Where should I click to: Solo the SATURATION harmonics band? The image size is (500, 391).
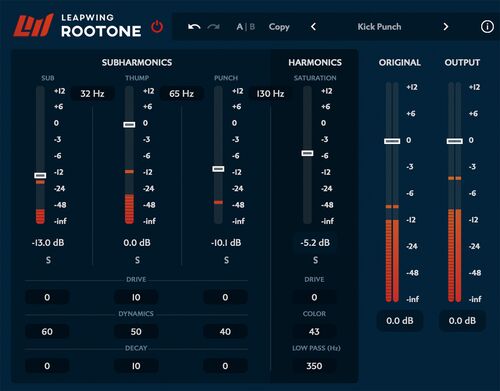click(x=315, y=260)
